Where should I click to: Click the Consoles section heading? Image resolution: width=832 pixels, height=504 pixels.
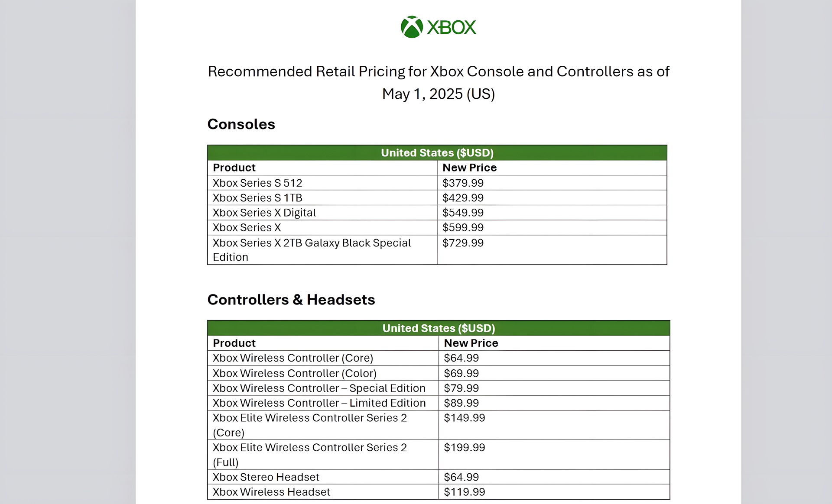coord(241,124)
